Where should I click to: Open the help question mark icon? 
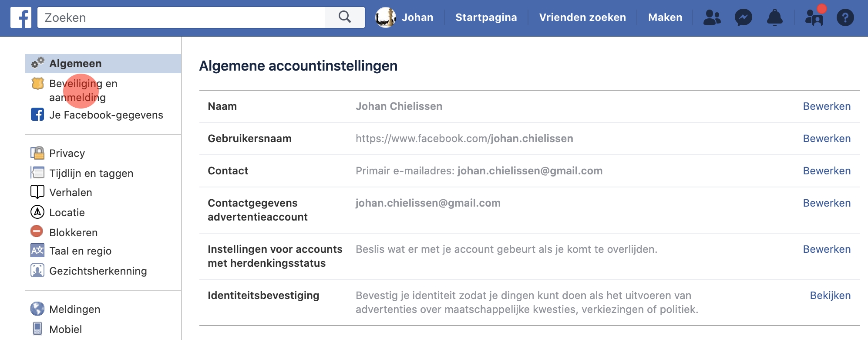pyautogui.click(x=845, y=18)
